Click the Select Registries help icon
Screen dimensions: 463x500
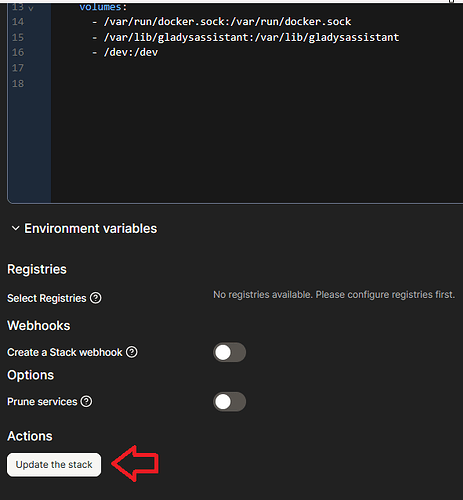(96, 298)
